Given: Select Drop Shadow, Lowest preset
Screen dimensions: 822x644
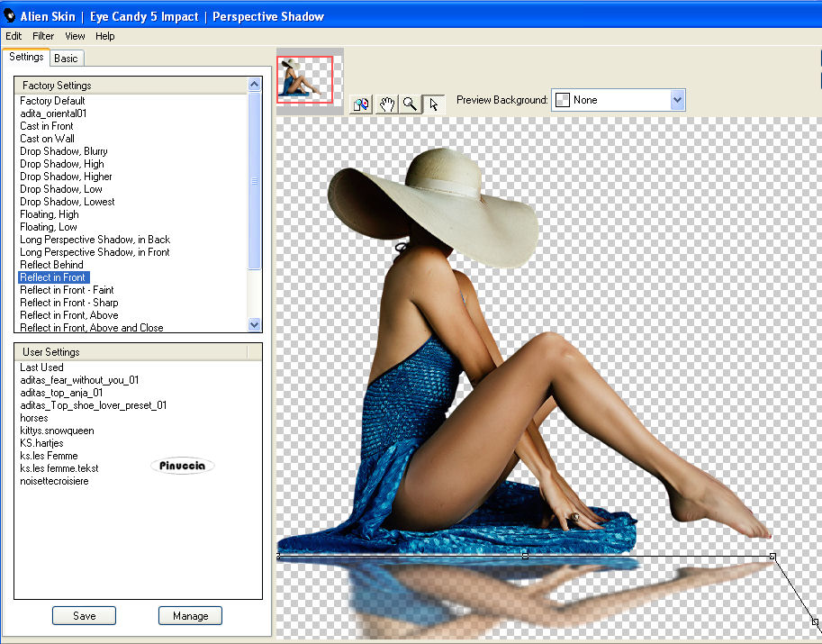Looking at the screenshot, I should click(x=68, y=202).
